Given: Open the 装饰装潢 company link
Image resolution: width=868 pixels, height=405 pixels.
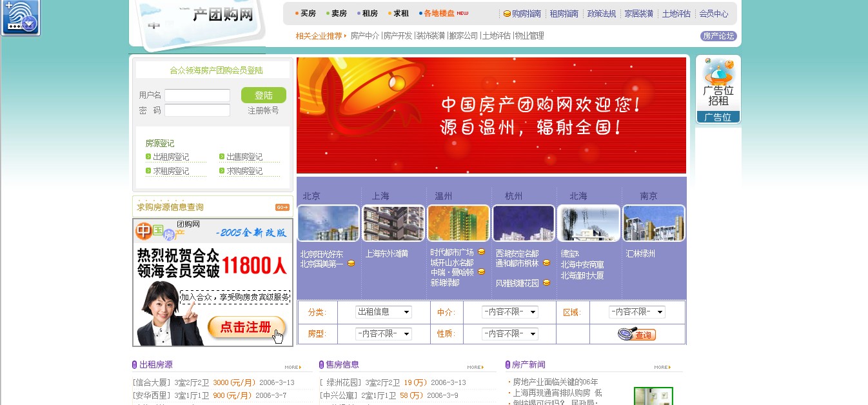Looking at the screenshot, I should [431, 36].
